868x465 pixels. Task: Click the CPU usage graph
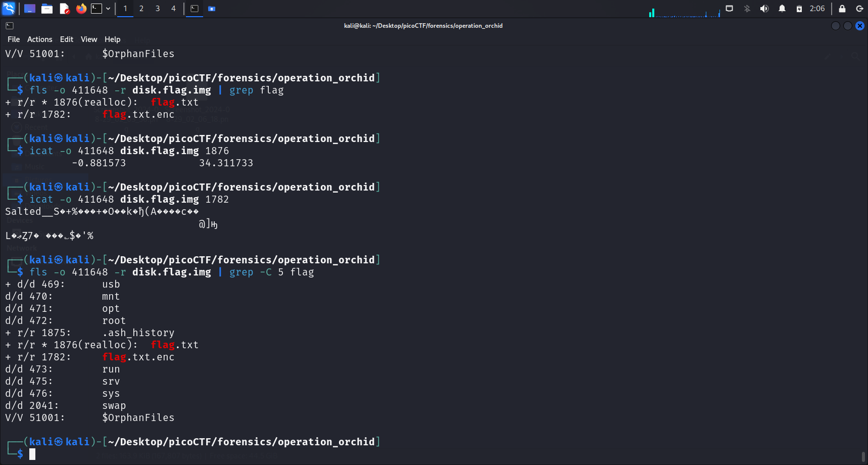684,11
